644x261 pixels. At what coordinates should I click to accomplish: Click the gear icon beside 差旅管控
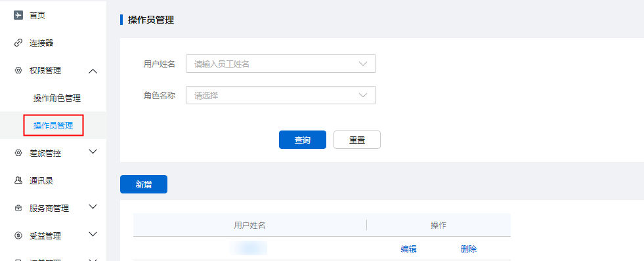(x=18, y=153)
